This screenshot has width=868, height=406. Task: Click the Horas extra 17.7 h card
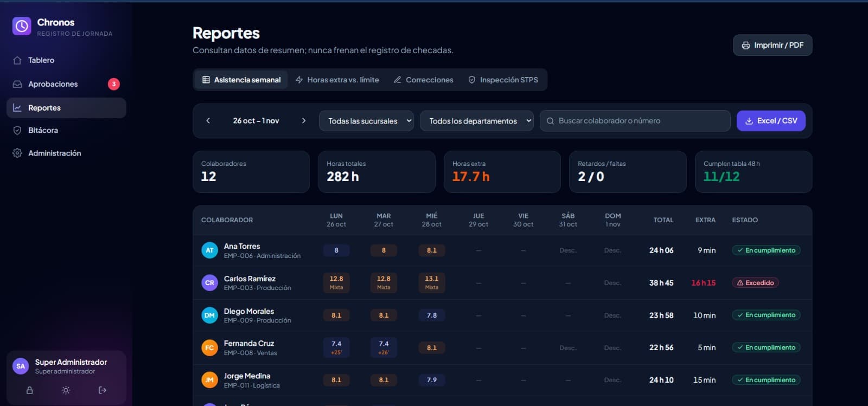pos(502,172)
